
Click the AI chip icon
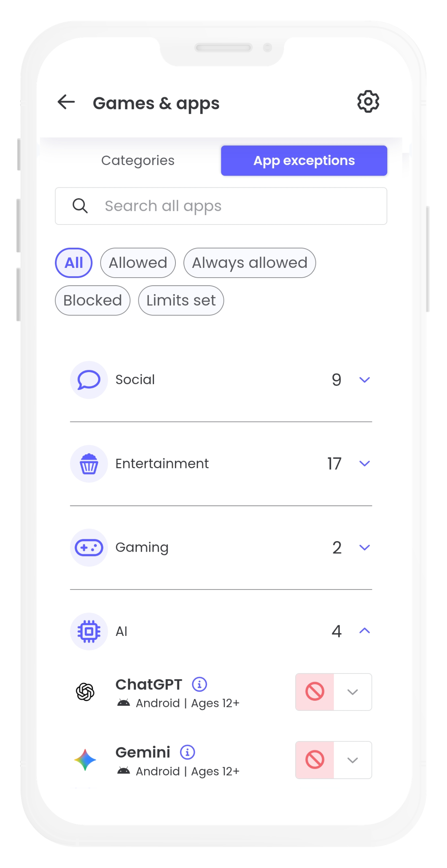point(89,631)
